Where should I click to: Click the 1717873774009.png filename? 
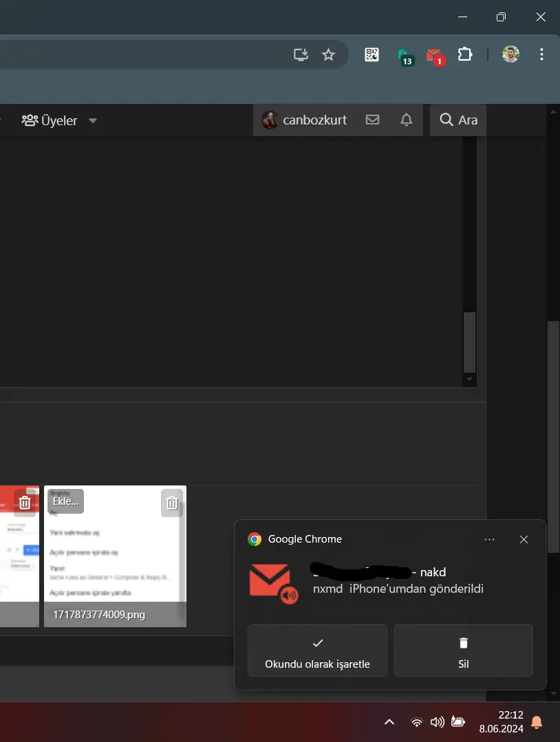coord(99,614)
